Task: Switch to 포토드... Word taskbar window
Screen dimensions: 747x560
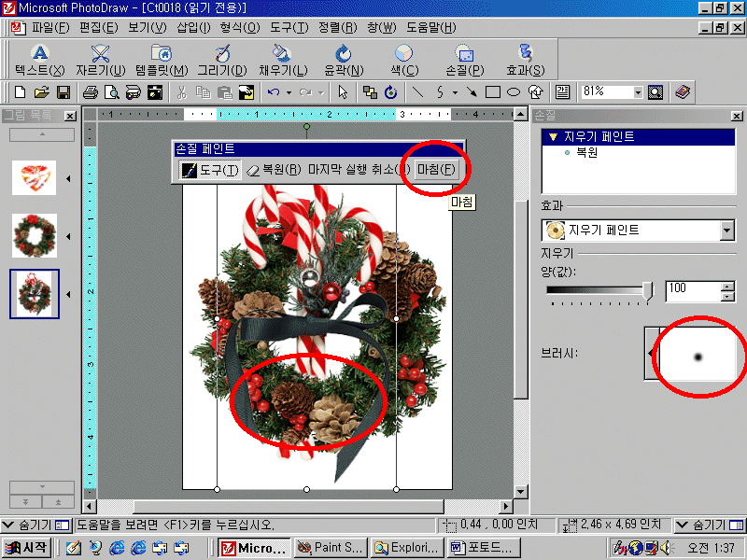Action: pos(485,548)
